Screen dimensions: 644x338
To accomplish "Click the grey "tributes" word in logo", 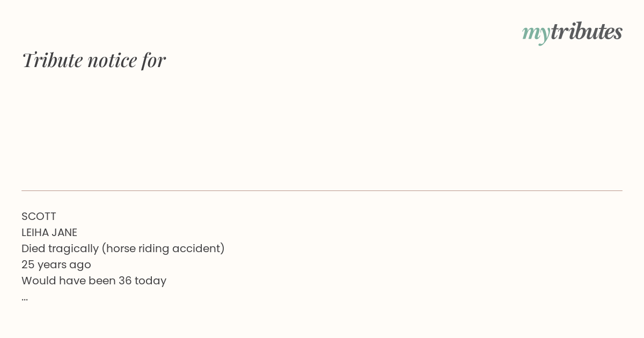I will [x=586, y=31].
